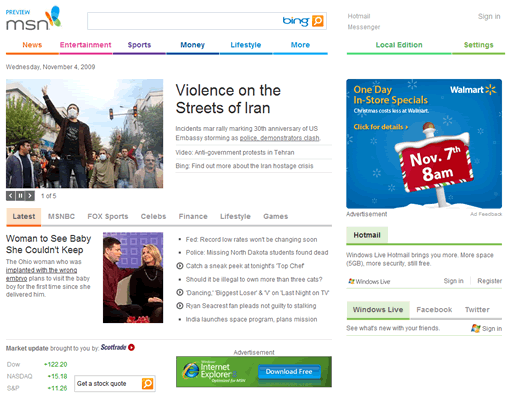
Task: Click Windows flag icon beside social Sign in
Action: [x=476, y=328]
